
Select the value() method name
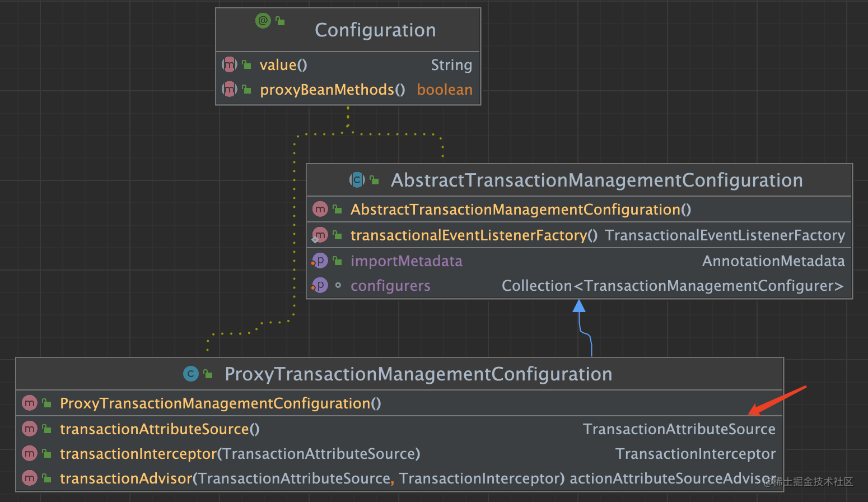point(283,65)
